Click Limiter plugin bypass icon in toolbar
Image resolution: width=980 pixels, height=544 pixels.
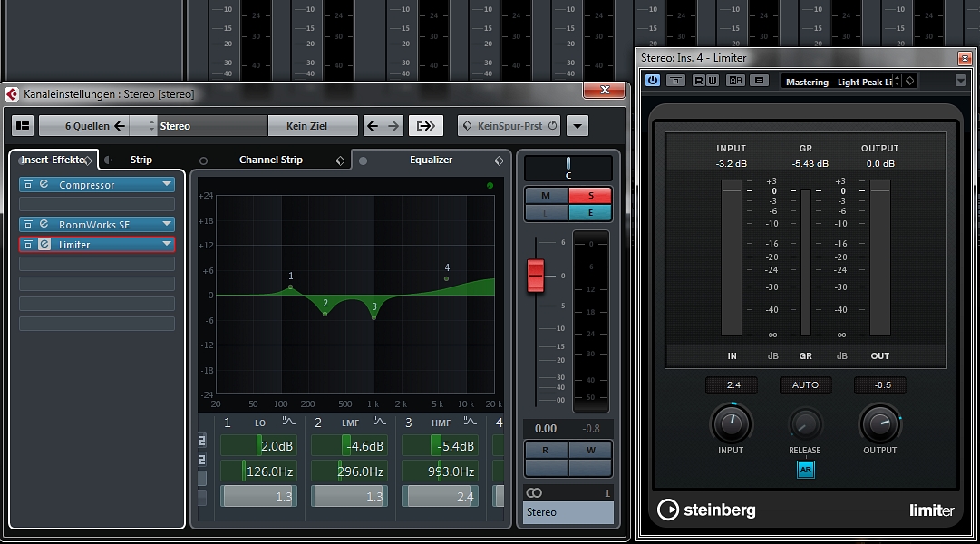coord(675,81)
